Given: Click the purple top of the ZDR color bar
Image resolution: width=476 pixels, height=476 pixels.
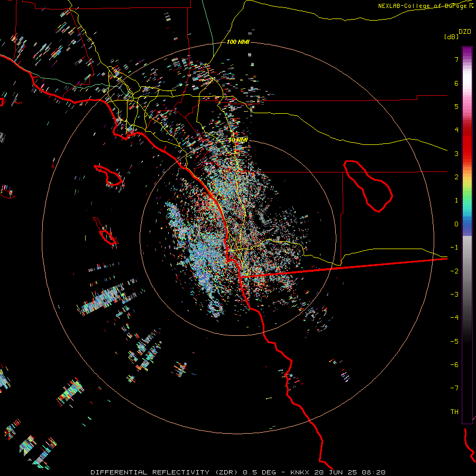Looking at the screenshot, I should pyautogui.click(x=467, y=52).
